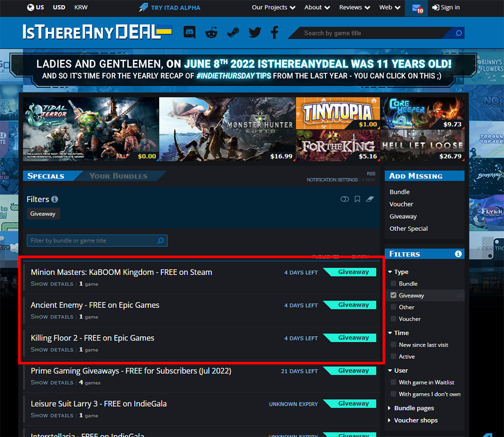Collapse the Type filter section

pos(398,272)
